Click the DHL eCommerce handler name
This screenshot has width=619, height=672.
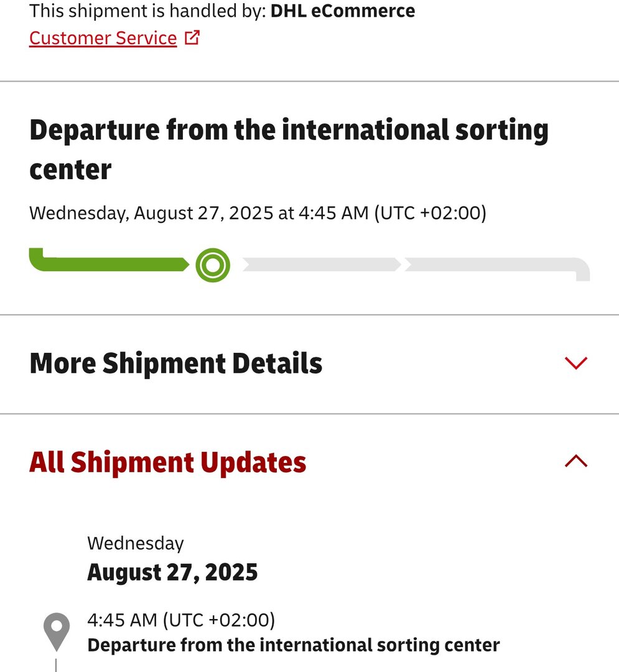coord(343,11)
